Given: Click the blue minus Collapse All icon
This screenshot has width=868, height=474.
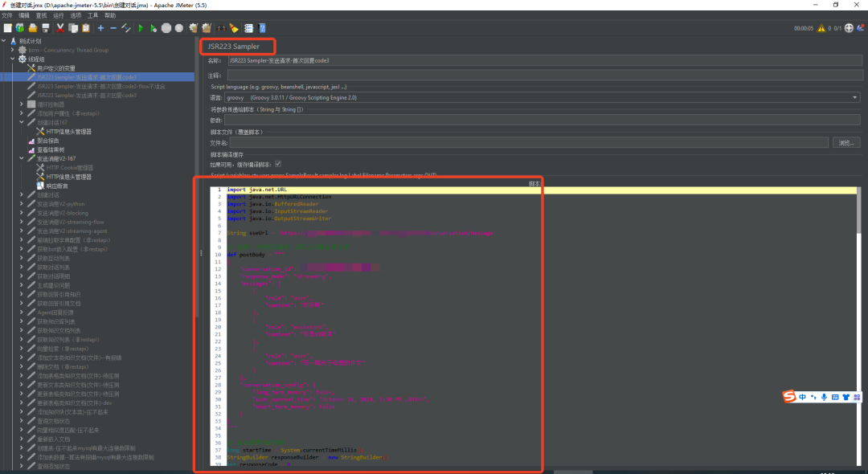Looking at the screenshot, I should point(113,28).
